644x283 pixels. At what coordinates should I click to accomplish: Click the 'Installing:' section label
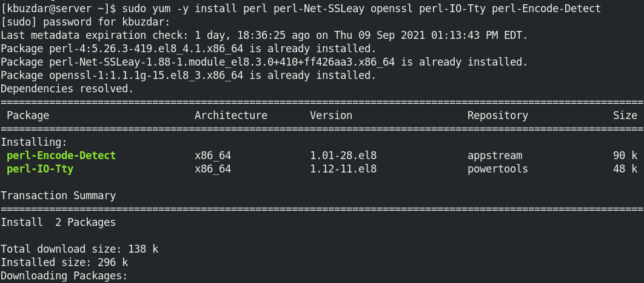(33, 142)
